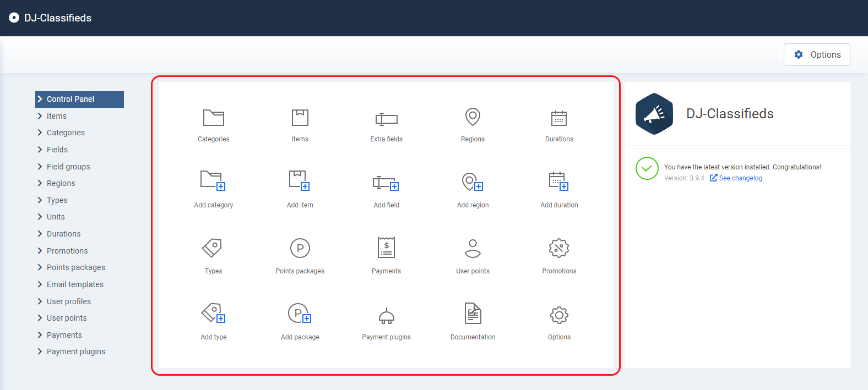This screenshot has height=390, width=868.
Task: Click the Add type icon
Action: [214, 313]
